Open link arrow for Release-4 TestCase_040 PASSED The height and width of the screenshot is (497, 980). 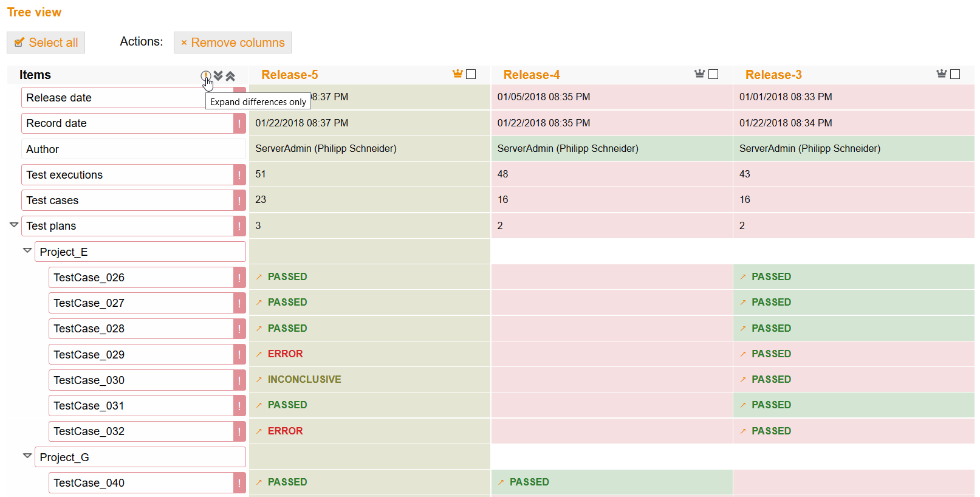coord(501,482)
